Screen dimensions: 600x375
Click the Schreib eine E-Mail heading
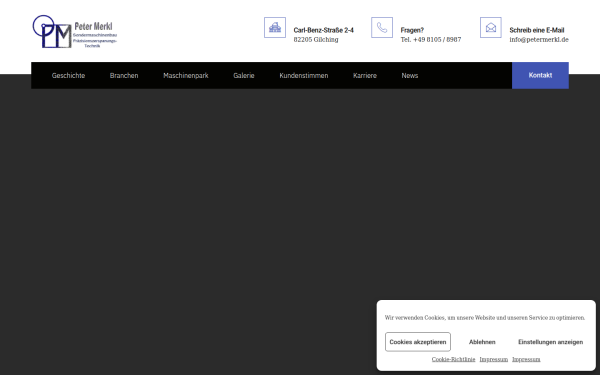[537, 30]
